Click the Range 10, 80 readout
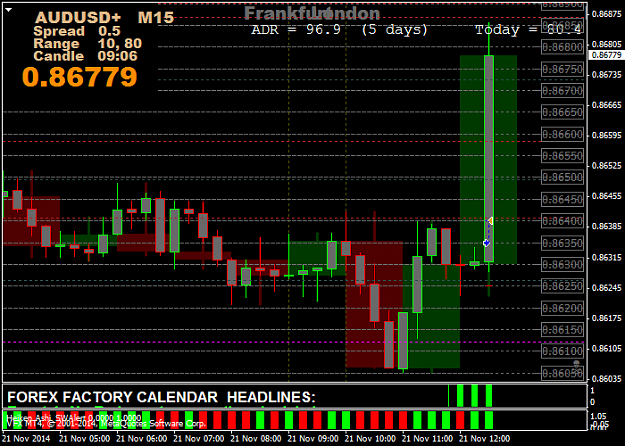This screenshot has height=446, width=625. pyautogui.click(x=88, y=43)
